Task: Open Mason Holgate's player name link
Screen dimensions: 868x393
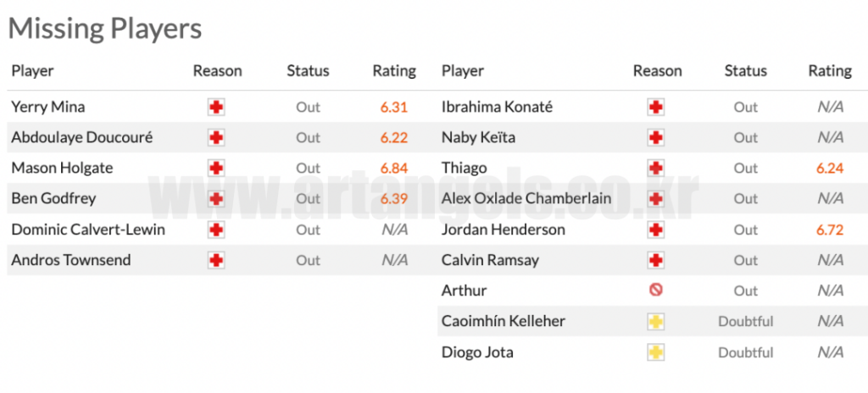Action: point(62,169)
